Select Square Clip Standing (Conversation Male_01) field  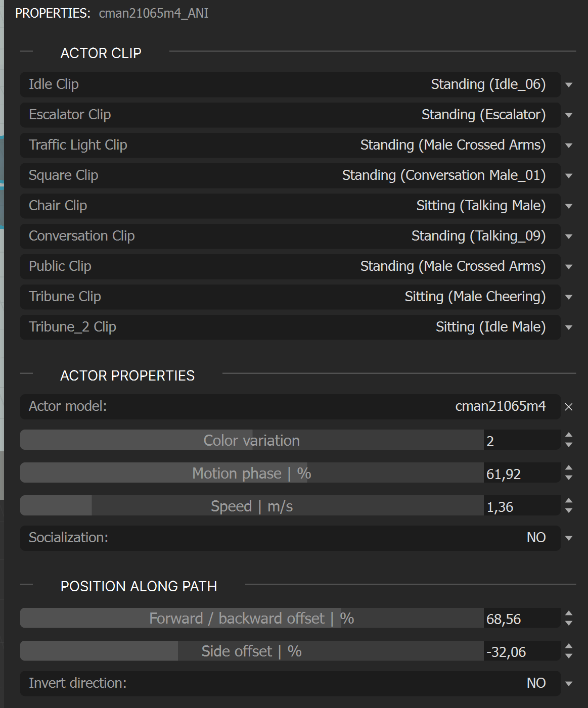tap(290, 175)
